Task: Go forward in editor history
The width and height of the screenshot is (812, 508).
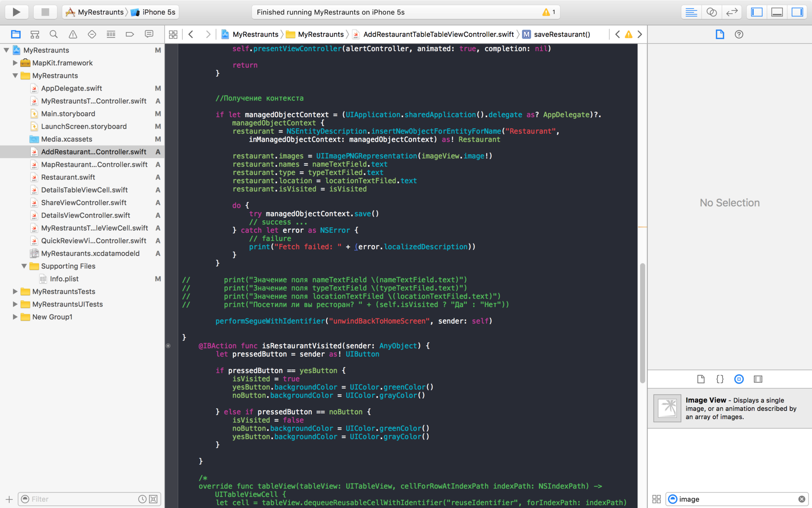Action: [x=208, y=34]
